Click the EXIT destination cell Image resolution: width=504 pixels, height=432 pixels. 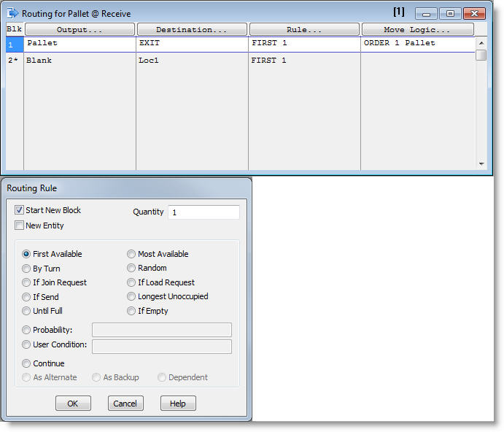coord(192,45)
